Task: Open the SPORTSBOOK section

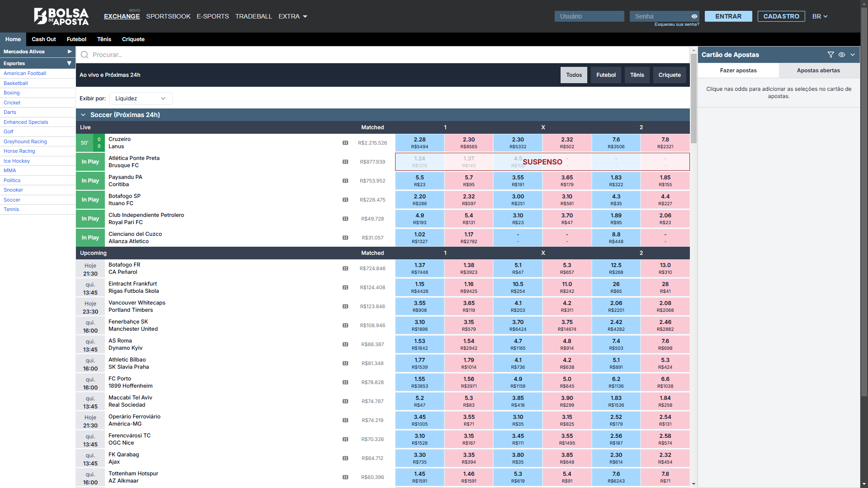Action: point(168,16)
